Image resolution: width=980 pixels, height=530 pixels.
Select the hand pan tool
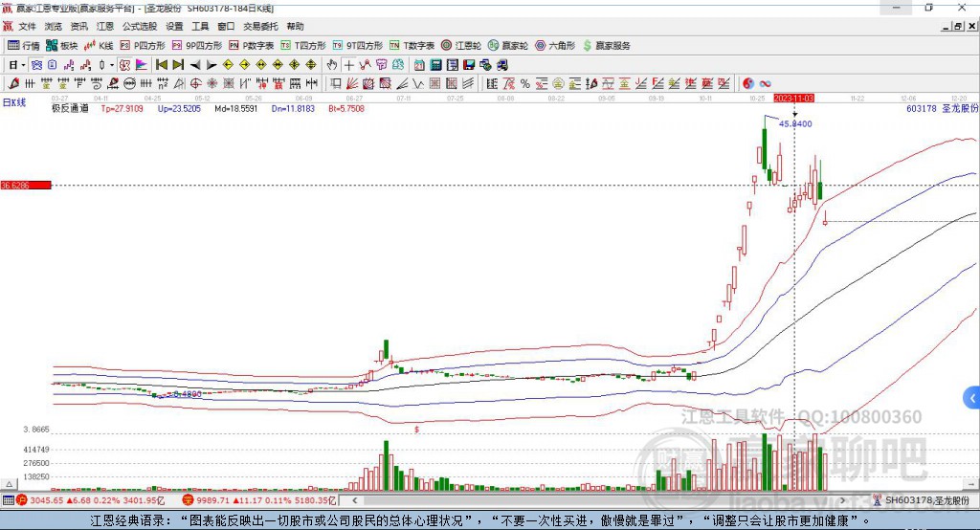[332, 65]
